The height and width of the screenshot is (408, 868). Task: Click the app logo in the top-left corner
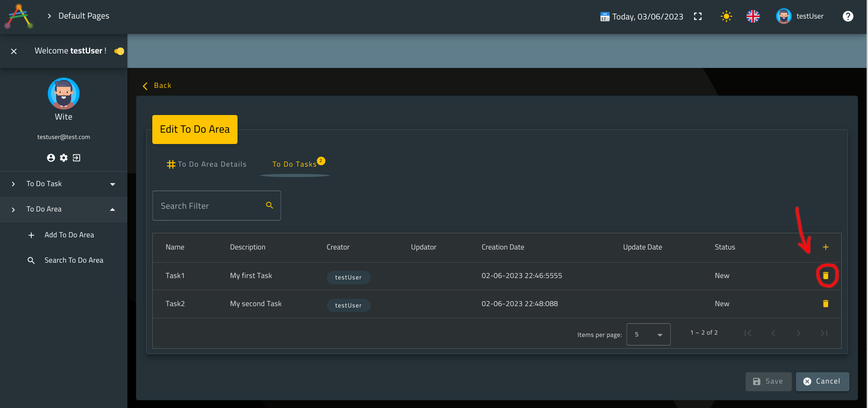click(19, 16)
